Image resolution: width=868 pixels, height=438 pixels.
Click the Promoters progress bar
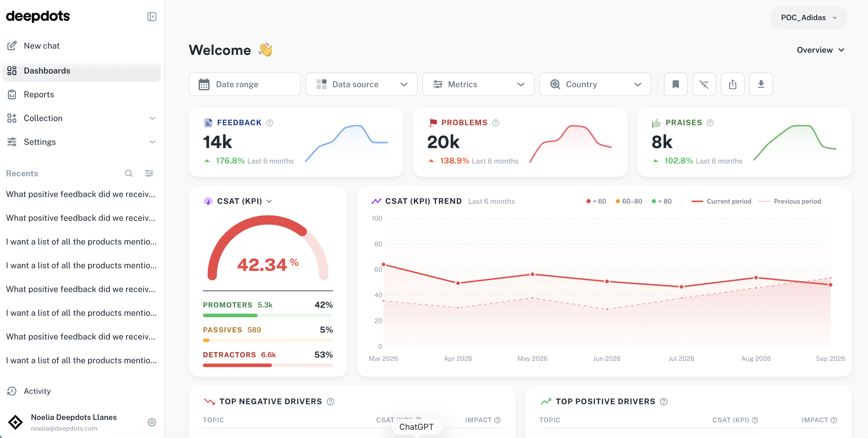coord(268,315)
